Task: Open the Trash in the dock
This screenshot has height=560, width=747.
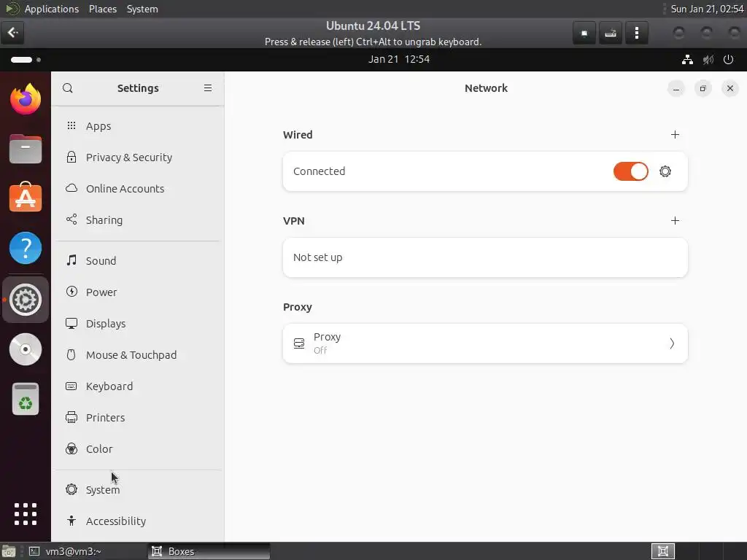Action: (26, 399)
